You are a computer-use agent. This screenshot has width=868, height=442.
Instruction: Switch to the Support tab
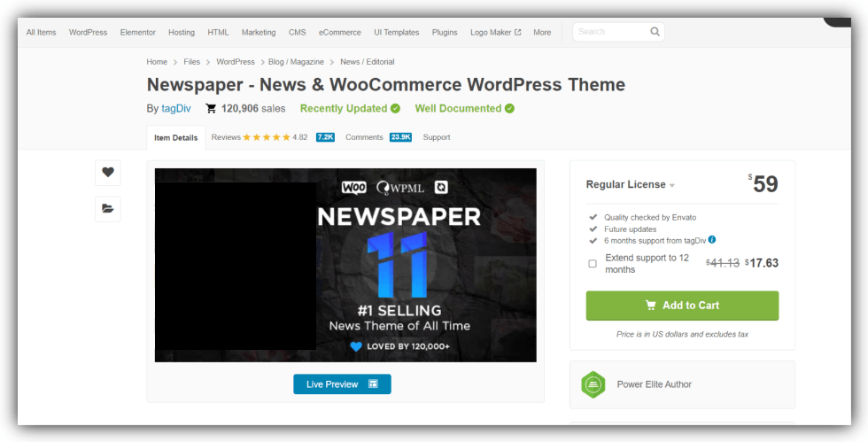(x=437, y=137)
